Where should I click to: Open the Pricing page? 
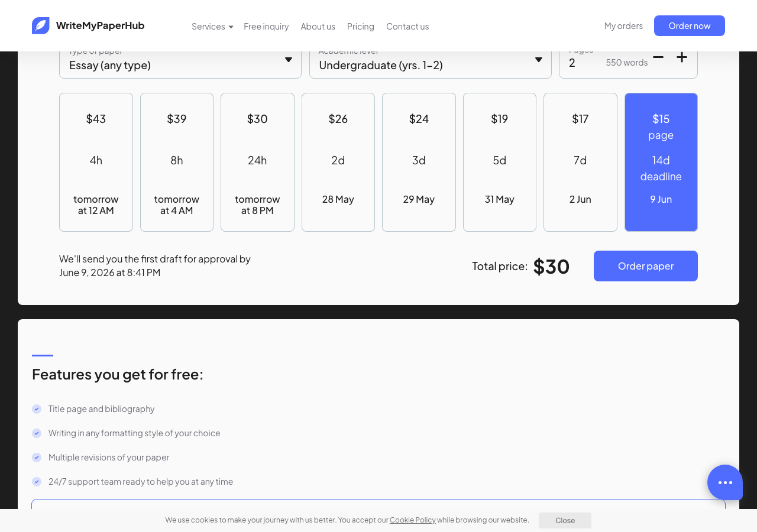(361, 26)
